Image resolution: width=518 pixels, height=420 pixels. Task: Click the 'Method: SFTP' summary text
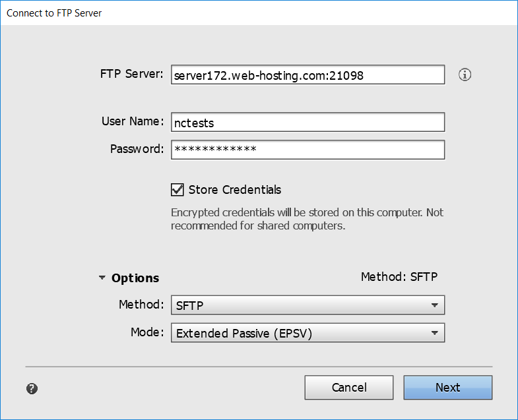click(399, 277)
